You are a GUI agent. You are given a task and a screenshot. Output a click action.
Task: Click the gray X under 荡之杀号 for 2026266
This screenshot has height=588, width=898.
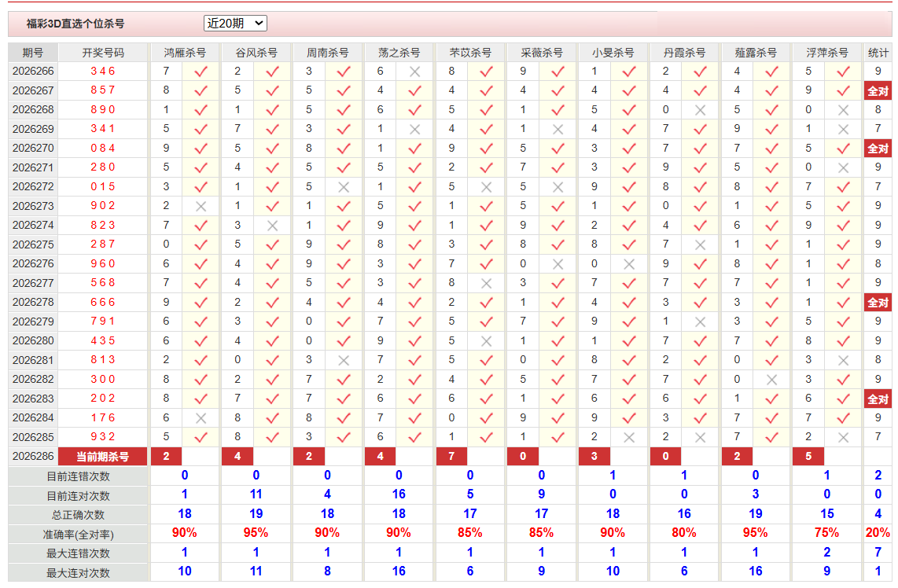[x=415, y=72]
